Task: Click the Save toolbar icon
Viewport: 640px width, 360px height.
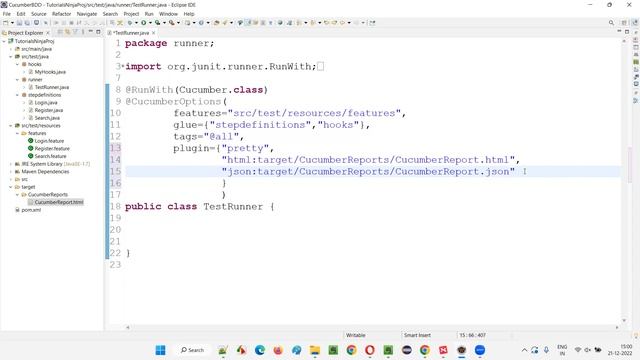Action: (19, 23)
